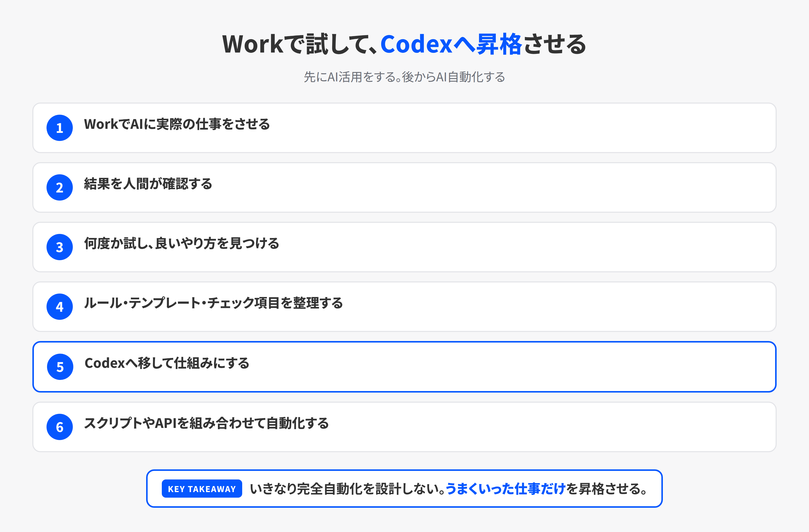Click the blue 'Codexへ昇格' heading text
Viewport: 809px width, 532px height.
452,44
